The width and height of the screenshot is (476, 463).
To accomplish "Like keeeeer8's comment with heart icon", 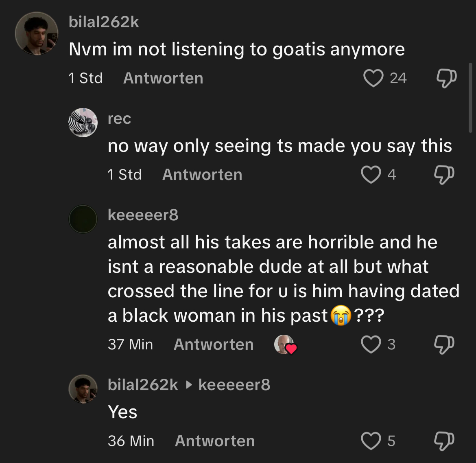I will click(371, 344).
